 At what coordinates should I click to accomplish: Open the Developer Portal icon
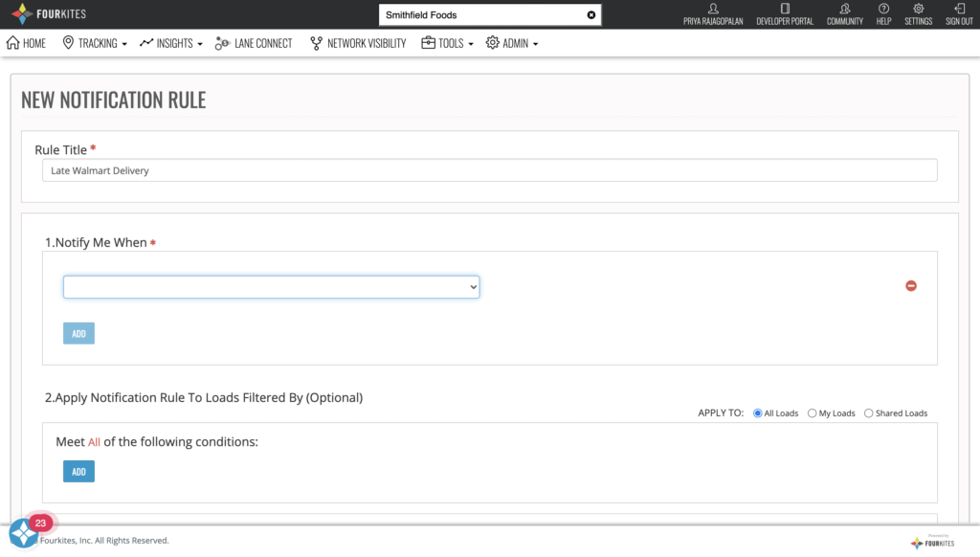[x=785, y=10]
